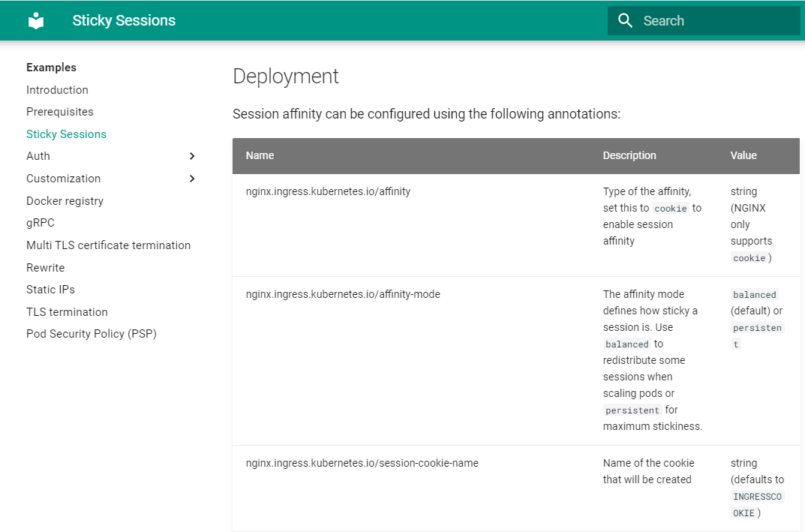This screenshot has width=805, height=532.
Task: Go to gRPC example page
Action: (40, 223)
